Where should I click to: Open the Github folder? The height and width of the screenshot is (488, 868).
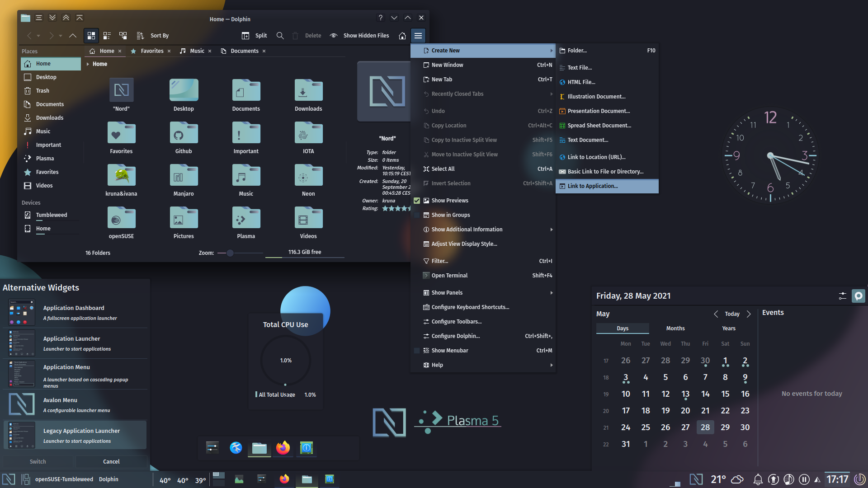pyautogui.click(x=184, y=138)
